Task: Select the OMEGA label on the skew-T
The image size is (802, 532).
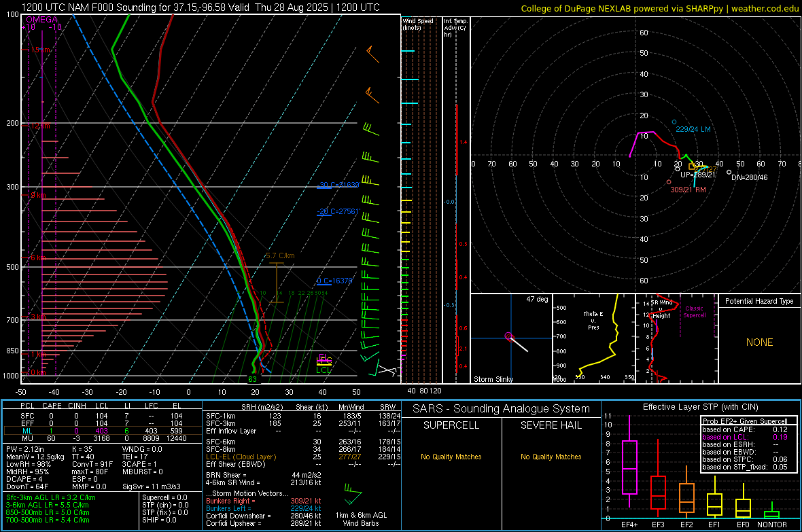Action: [x=42, y=20]
